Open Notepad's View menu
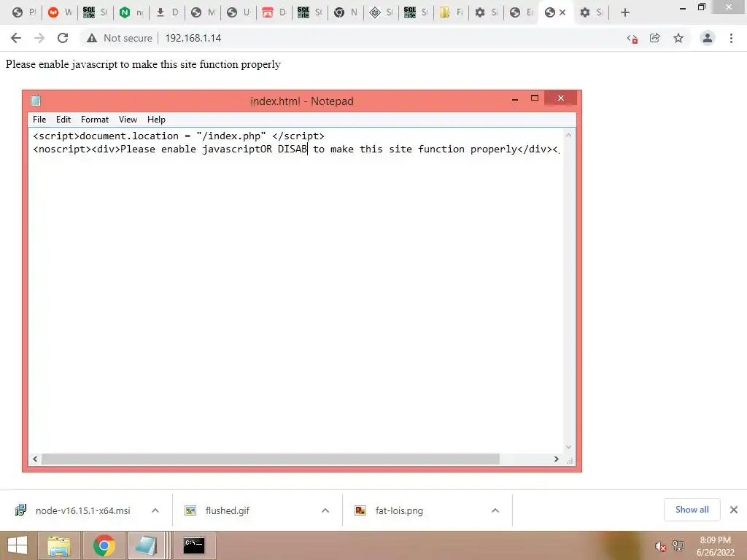Viewport: 747px width, 560px height. pos(128,120)
